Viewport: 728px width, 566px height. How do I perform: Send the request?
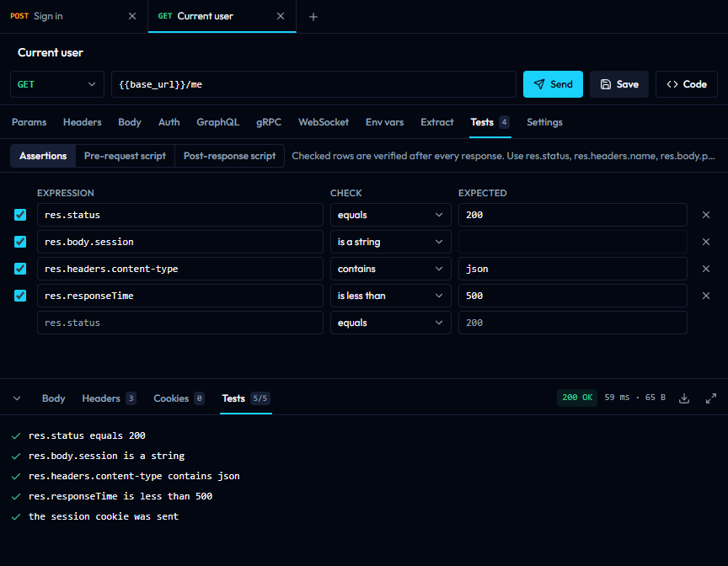(553, 84)
